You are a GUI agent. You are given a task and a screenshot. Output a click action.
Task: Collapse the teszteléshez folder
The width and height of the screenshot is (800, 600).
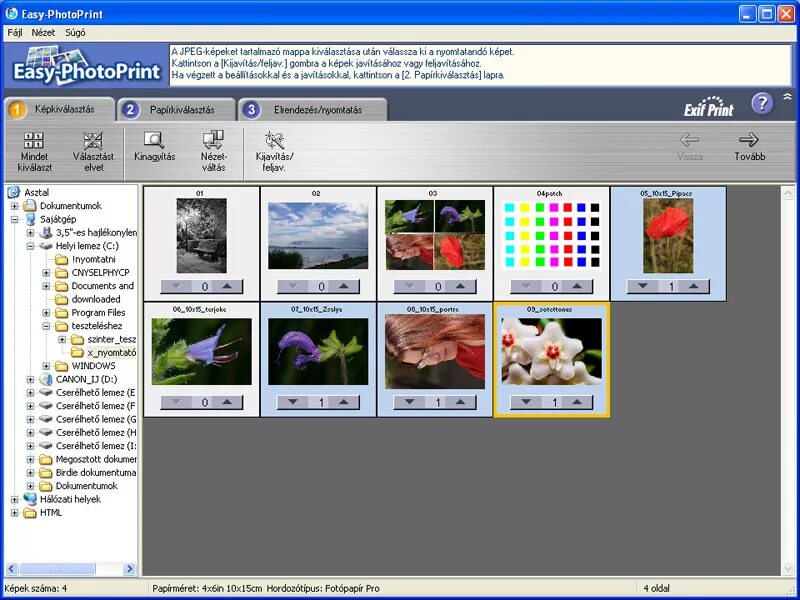pos(46,326)
